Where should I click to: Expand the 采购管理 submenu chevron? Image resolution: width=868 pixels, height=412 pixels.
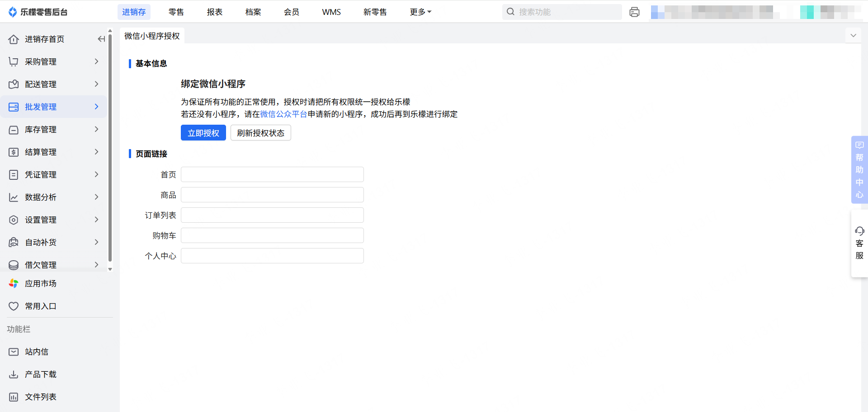[96, 61]
